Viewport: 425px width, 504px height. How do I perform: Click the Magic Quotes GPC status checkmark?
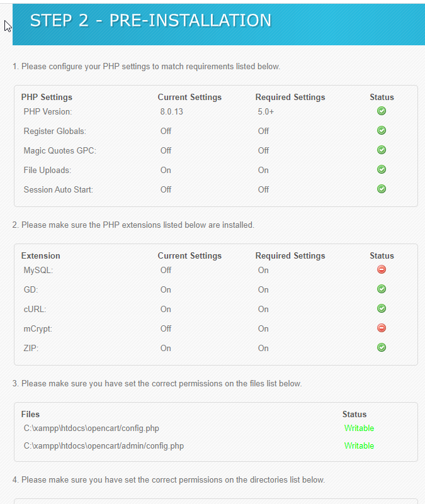(382, 150)
